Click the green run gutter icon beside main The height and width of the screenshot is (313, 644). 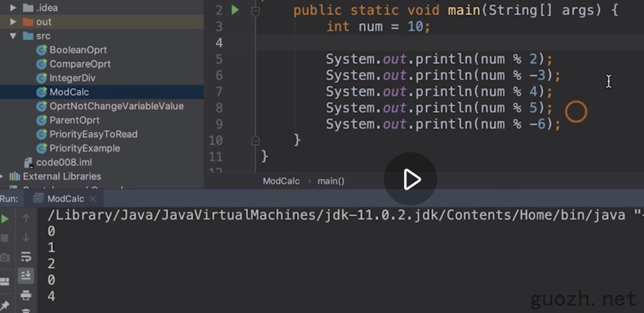coord(235,10)
